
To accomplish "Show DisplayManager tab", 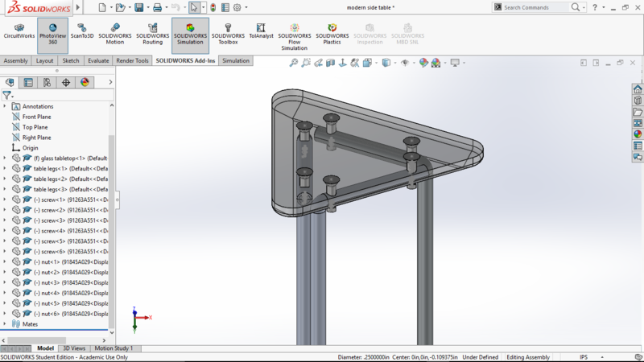I will click(85, 83).
